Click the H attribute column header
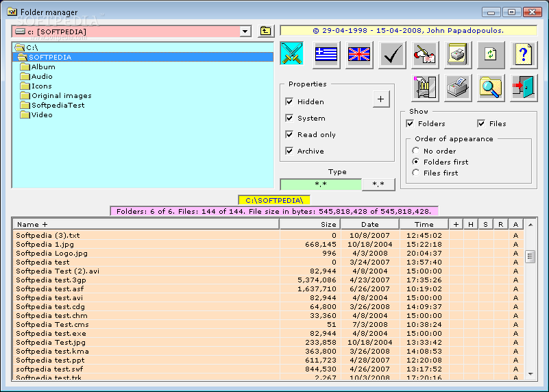 pyautogui.click(x=471, y=224)
